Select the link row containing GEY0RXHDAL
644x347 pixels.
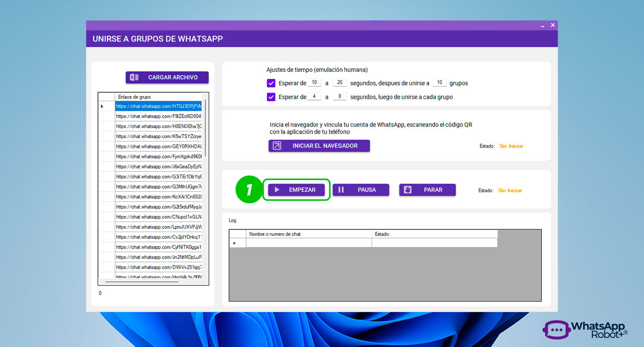[x=158, y=147]
